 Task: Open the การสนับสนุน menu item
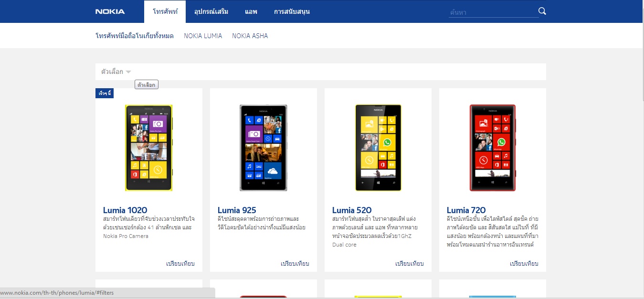pyautogui.click(x=292, y=11)
